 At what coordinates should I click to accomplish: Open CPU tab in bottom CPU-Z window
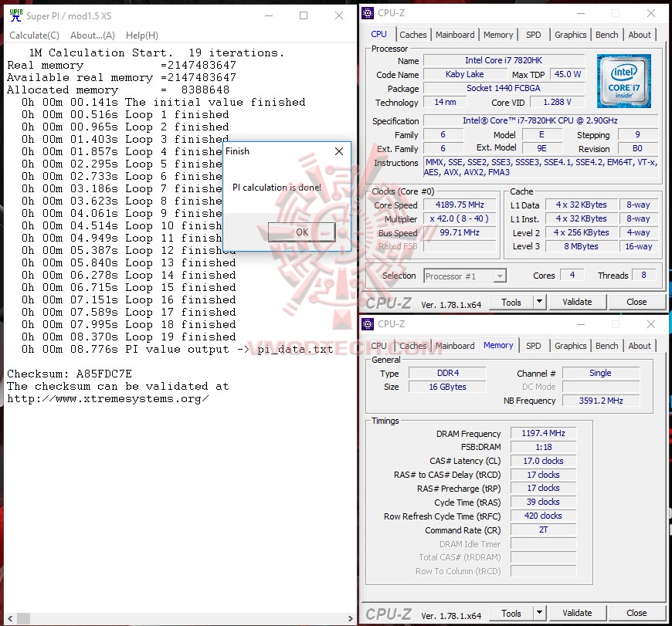tap(378, 346)
